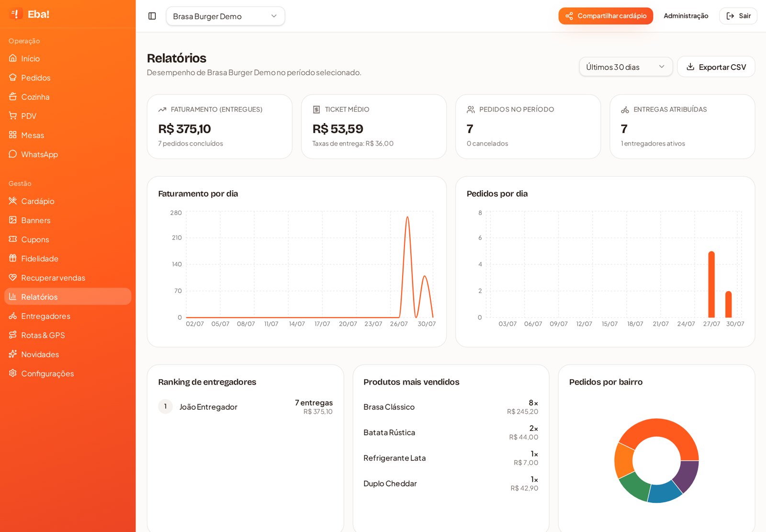Click the chevron of the period selector
The height and width of the screenshot is (532, 766).
click(x=662, y=67)
